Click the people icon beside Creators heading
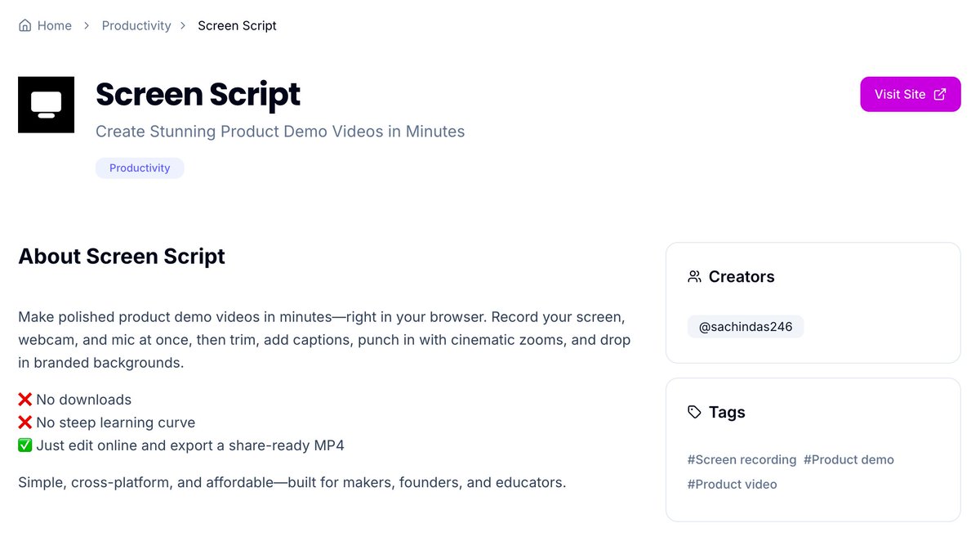 (x=695, y=276)
